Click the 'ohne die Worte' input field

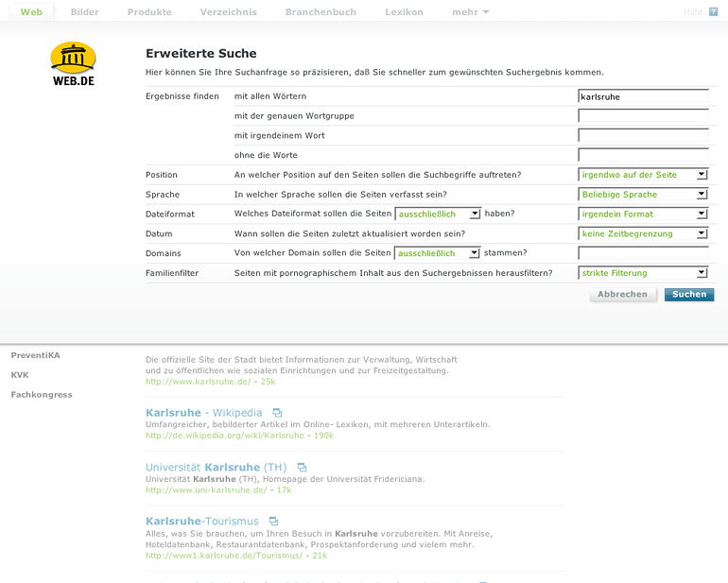[643, 155]
